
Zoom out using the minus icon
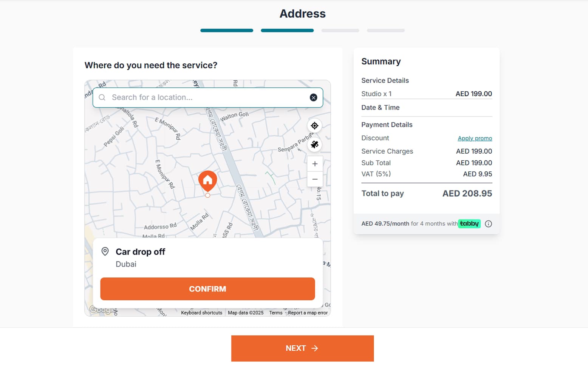click(315, 179)
